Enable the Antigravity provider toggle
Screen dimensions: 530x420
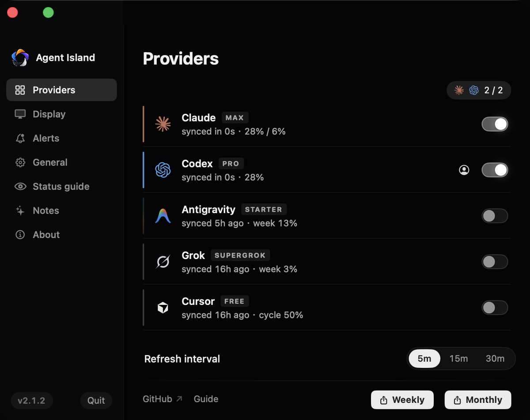click(x=495, y=216)
